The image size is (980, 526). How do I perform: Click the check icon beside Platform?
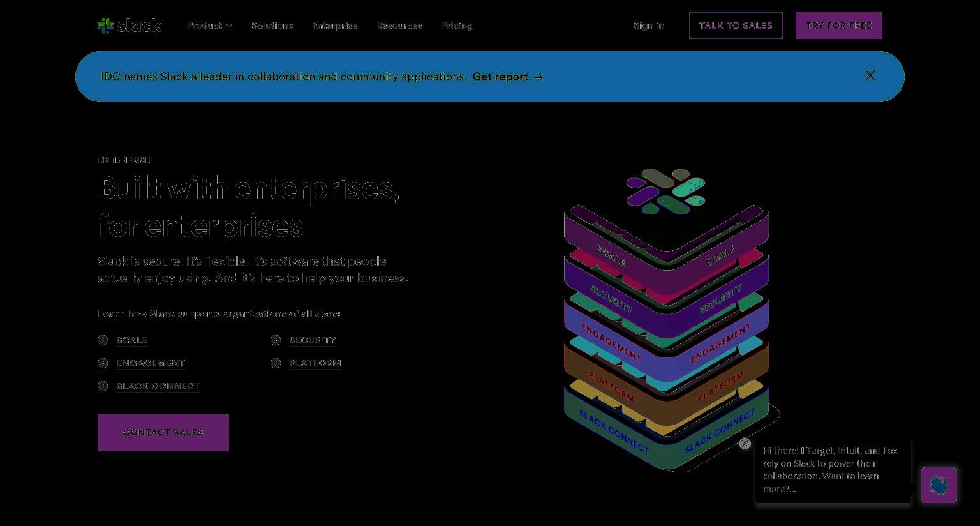(x=276, y=363)
